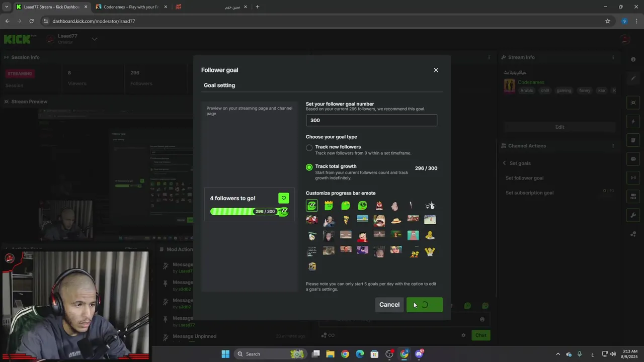Pick the green emote with glasses
Viewport: 644px width, 362px height.
pos(362,205)
